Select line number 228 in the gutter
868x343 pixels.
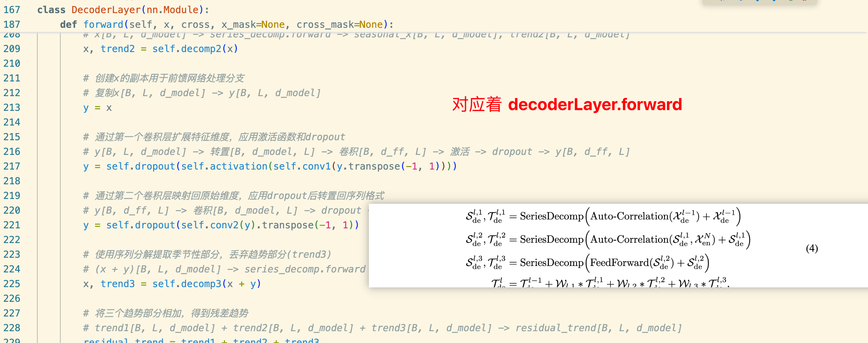click(12, 328)
